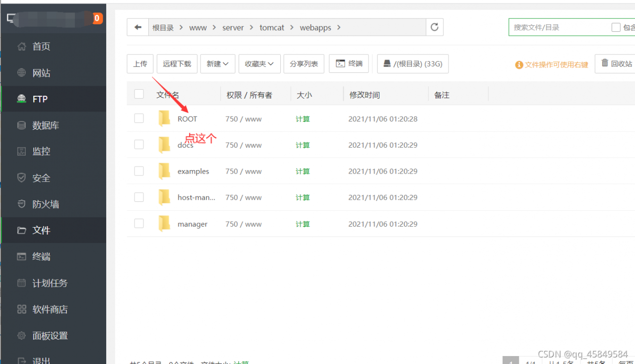Expand the chevron after webapps in breadcrumb
Screen dimensions: 635x364
pyautogui.click(x=339, y=28)
